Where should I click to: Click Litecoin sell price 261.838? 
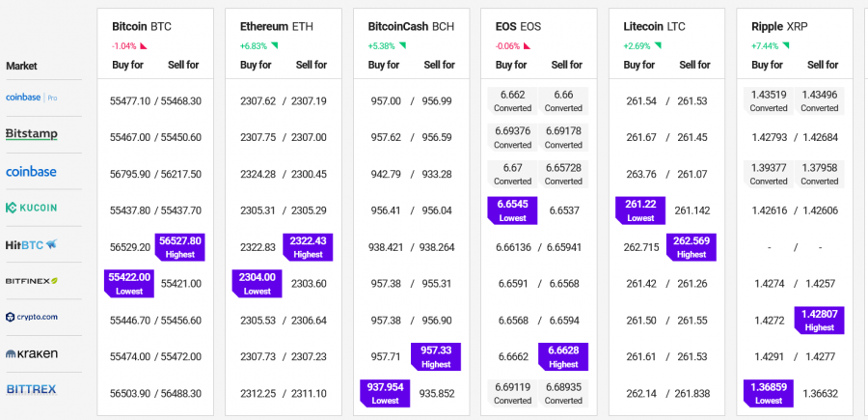[x=692, y=393]
